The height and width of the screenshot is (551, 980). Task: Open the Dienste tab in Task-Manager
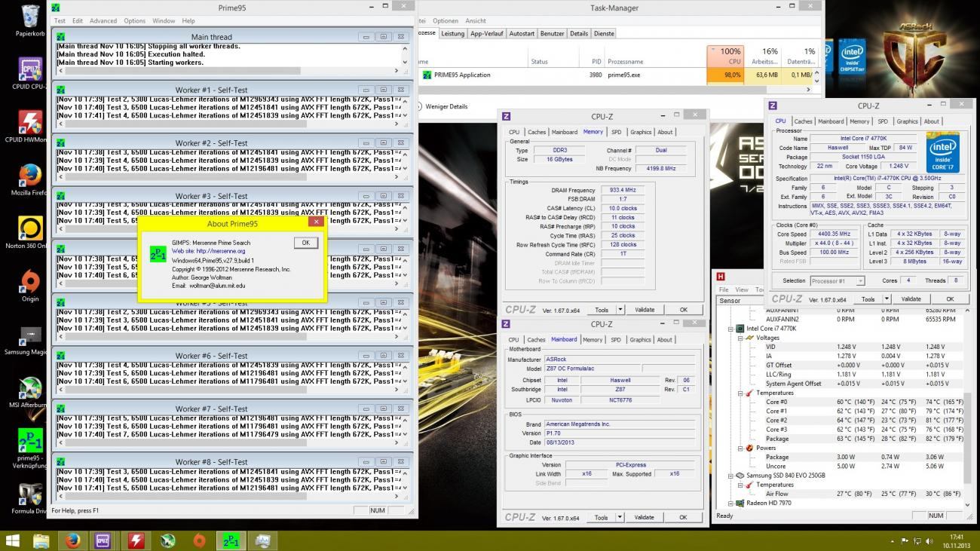click(x=604, y=33)
